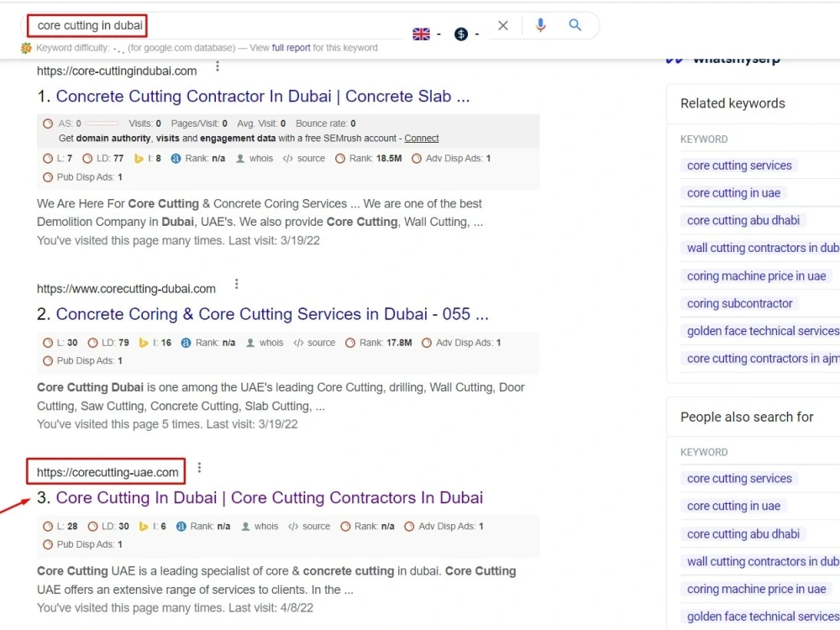Screen dimensions: 840x630
Task: Open the three-dot menu next to corecutting-uae.com
Action: coord(199,468)
